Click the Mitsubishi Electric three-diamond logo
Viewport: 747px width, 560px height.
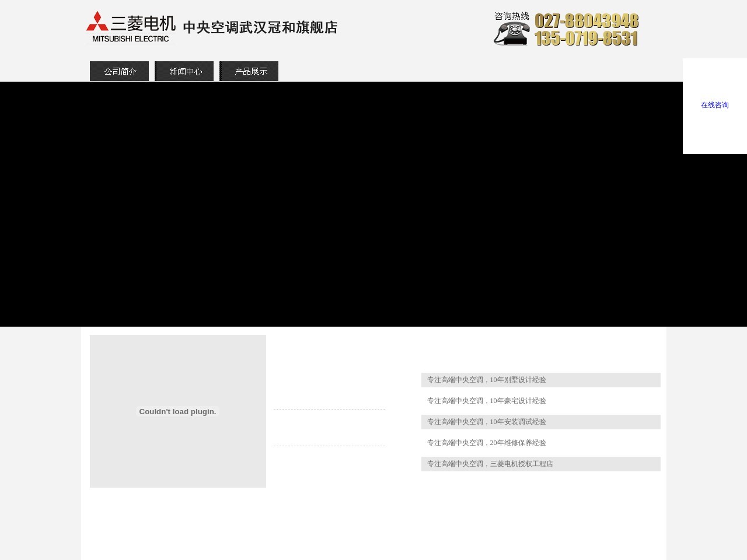tap(98, 22)
